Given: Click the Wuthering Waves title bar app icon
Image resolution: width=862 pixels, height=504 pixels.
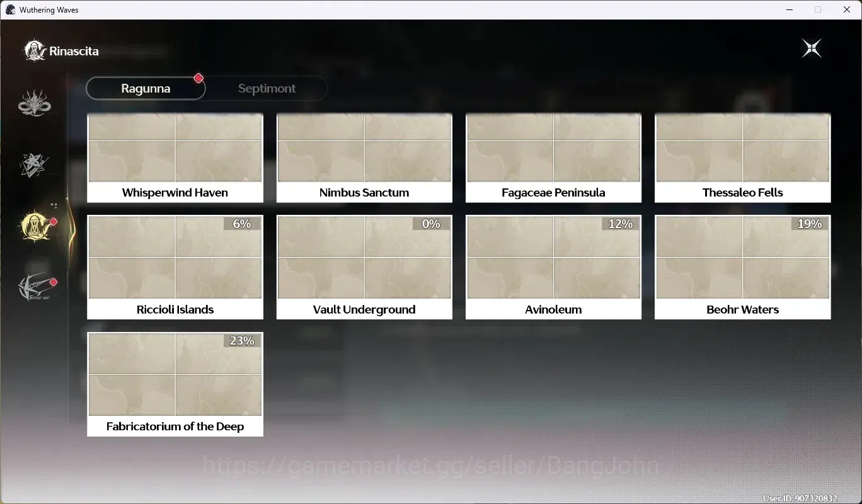Looking at the screenshot, I should pos(10,9).
